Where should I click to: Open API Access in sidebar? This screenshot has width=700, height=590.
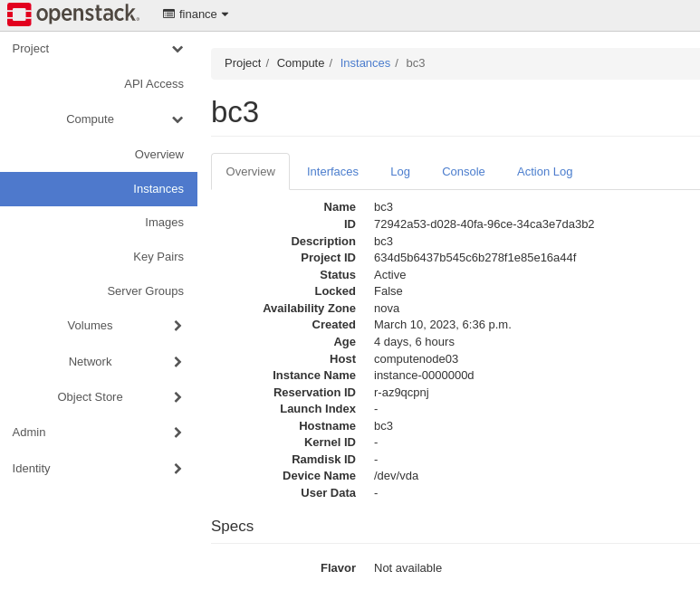(x=154, y=84)
